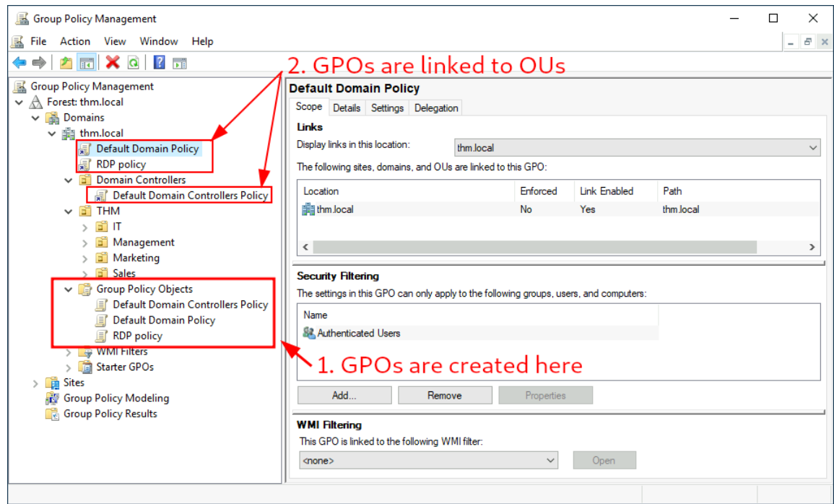Screen dimensions: 834x504
Task: Open the Action menu
Action: click(x=75, y=41)
